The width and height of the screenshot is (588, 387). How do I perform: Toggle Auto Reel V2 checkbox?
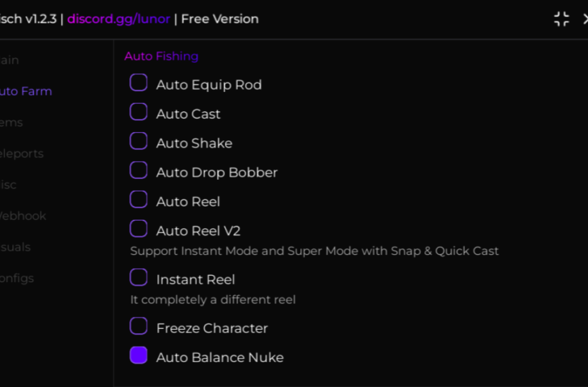tap(138, 229)
